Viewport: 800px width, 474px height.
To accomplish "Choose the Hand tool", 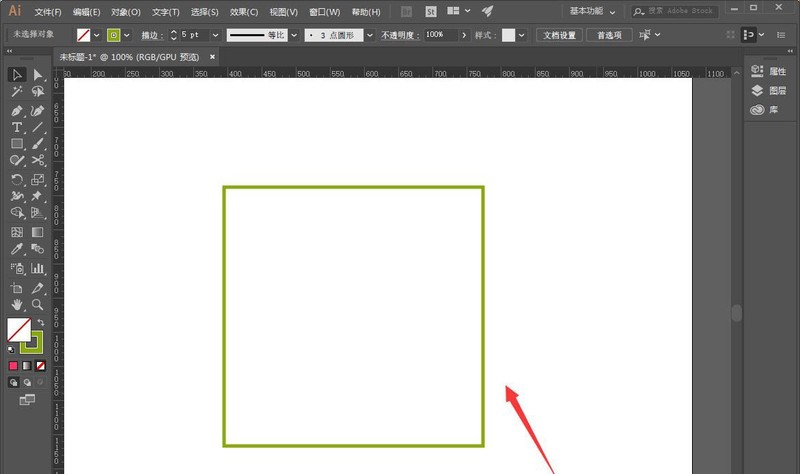I will (x=17, y=304).
